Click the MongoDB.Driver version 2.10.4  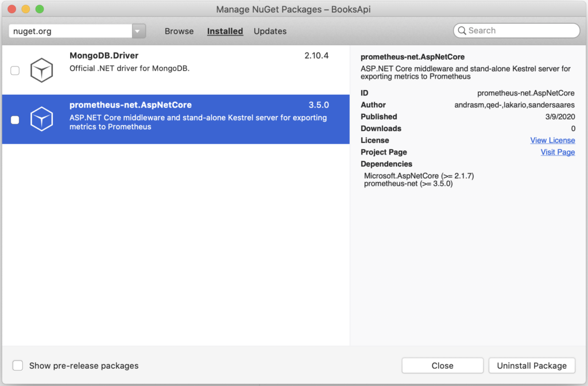coord(316,56)
